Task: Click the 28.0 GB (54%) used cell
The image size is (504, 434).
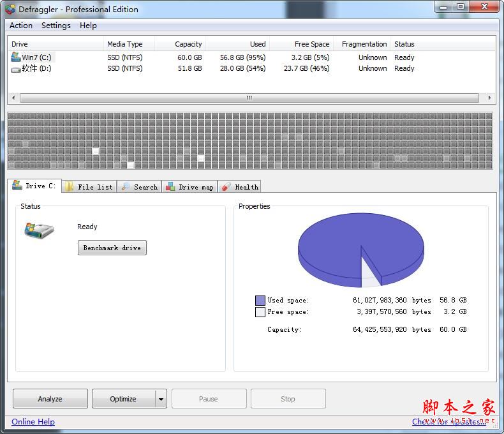Action: [242, 68]
